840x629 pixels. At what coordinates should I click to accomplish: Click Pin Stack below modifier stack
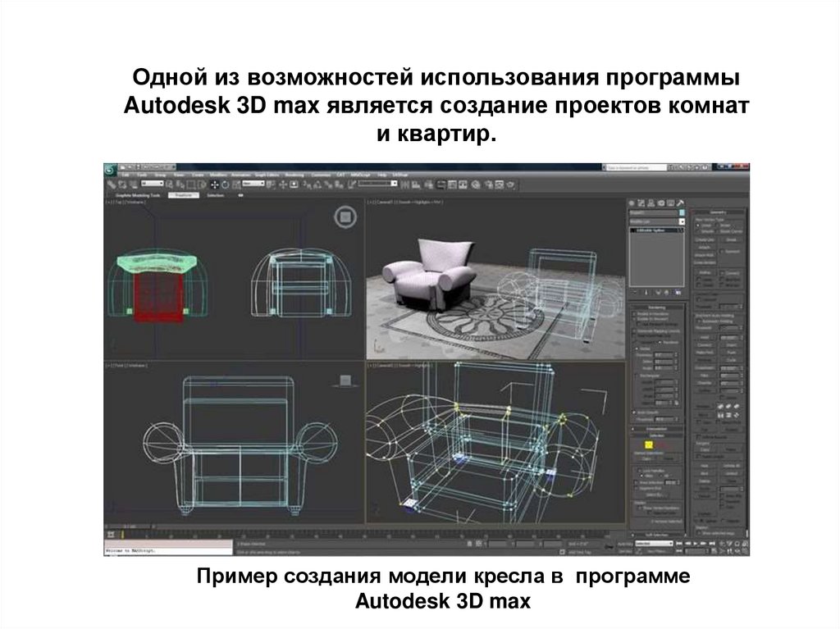tap(634, 293)
